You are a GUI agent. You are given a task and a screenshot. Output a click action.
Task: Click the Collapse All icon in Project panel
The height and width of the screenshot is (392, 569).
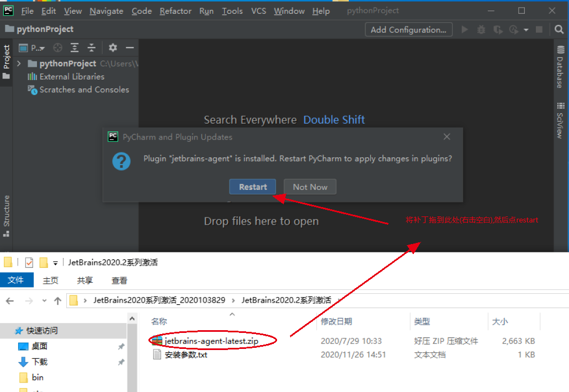[x=92, y=47]
